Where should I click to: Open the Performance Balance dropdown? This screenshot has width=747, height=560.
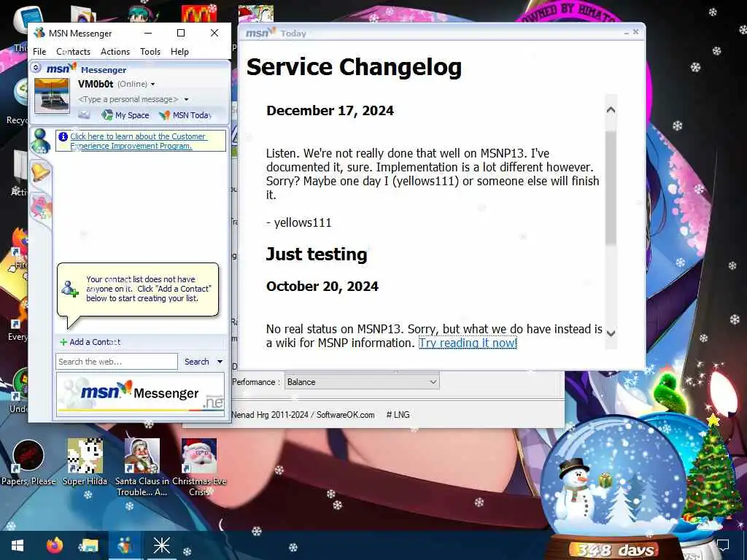coord(362,382)
